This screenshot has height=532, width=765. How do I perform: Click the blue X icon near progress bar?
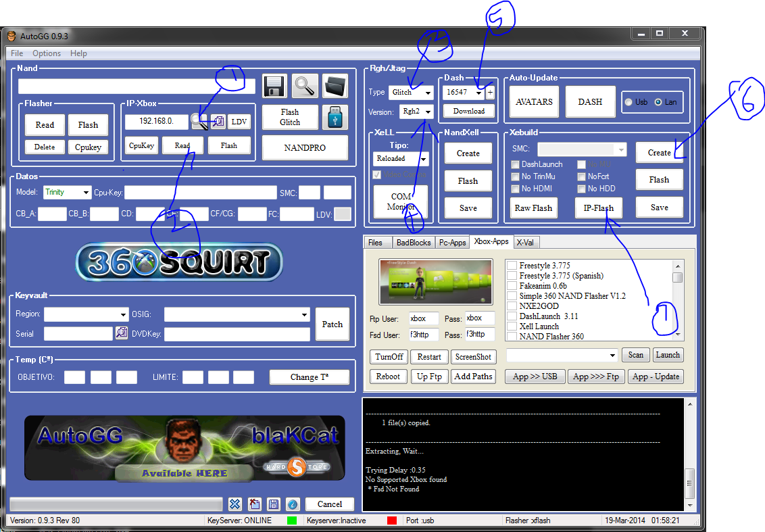[235, 504]
